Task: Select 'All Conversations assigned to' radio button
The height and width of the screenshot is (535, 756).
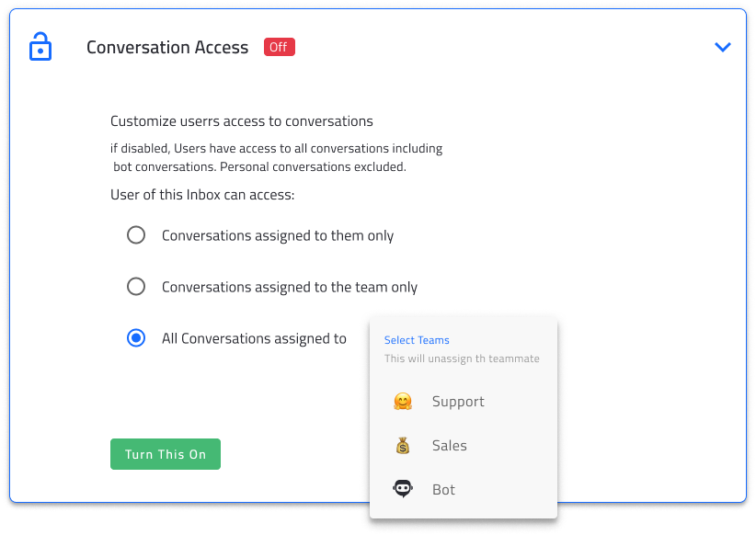Action: (x=136, y=338)
